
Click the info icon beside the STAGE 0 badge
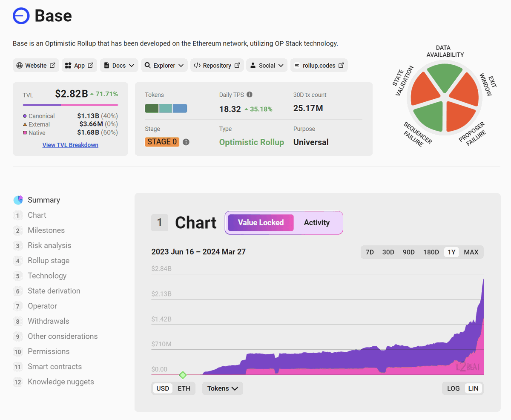(x=186, y=142)
